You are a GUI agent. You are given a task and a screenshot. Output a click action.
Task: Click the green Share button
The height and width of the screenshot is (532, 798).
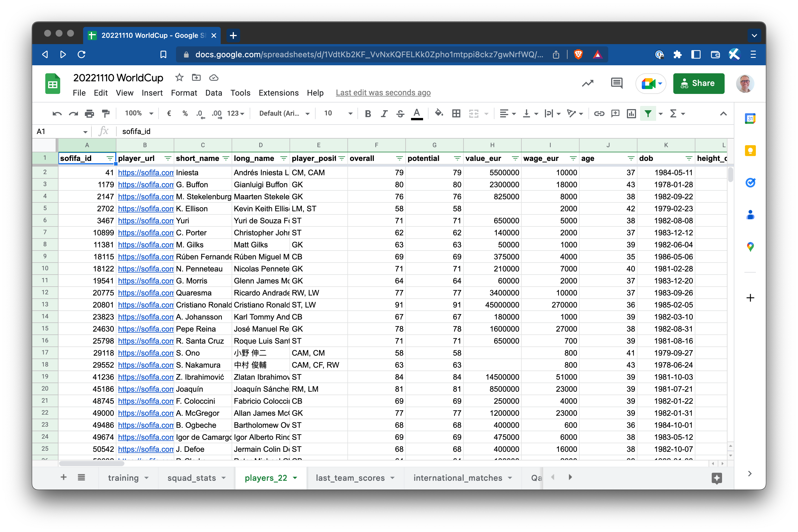click(699, 83)
